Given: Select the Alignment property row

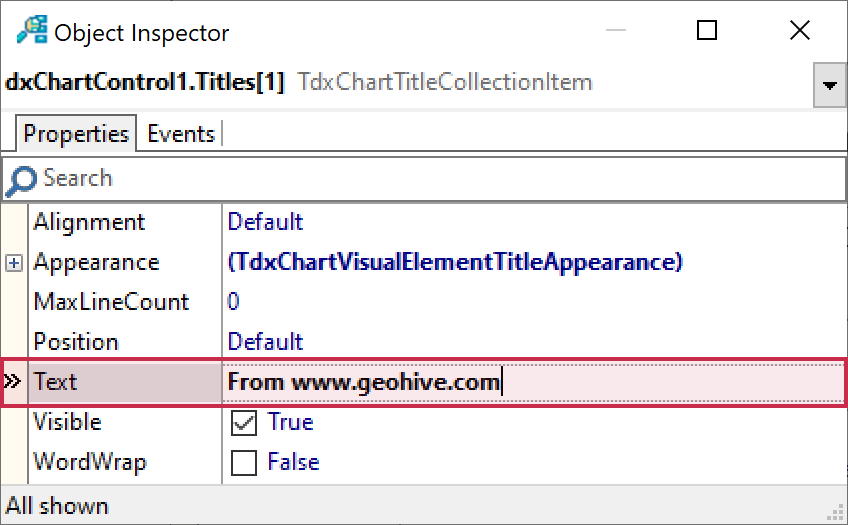Looking at the screenshot, I should point(89,222).
